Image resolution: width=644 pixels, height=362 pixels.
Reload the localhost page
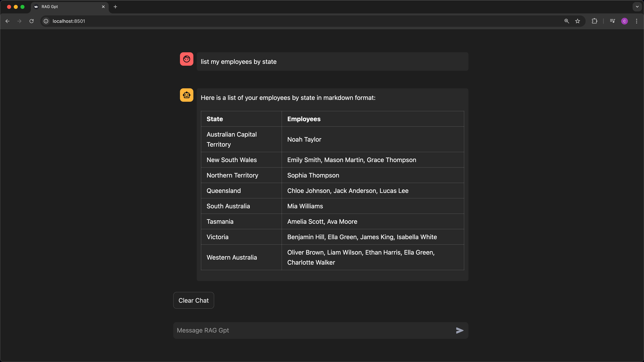pyautogui.click(x=32, y=21)
